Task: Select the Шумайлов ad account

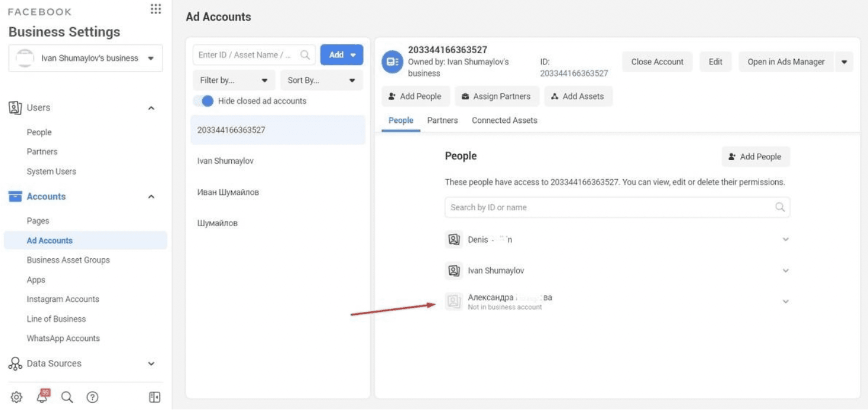Action: (x=278, y=223)
